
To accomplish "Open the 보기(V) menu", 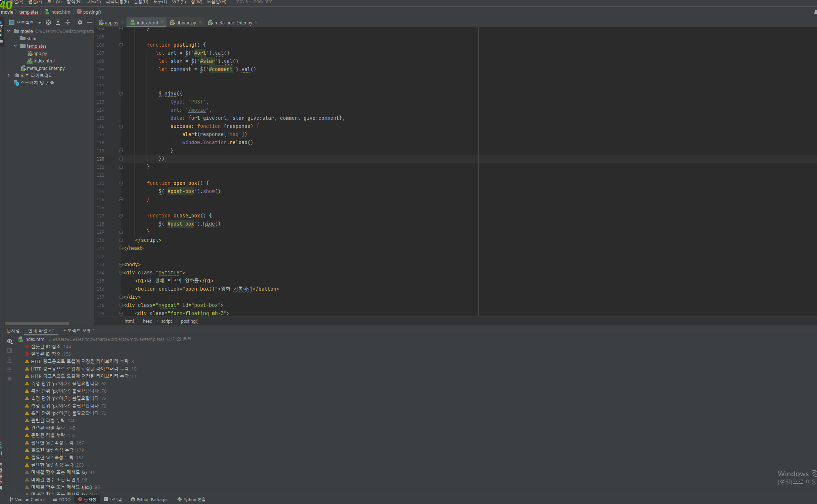I will [54, 2].
